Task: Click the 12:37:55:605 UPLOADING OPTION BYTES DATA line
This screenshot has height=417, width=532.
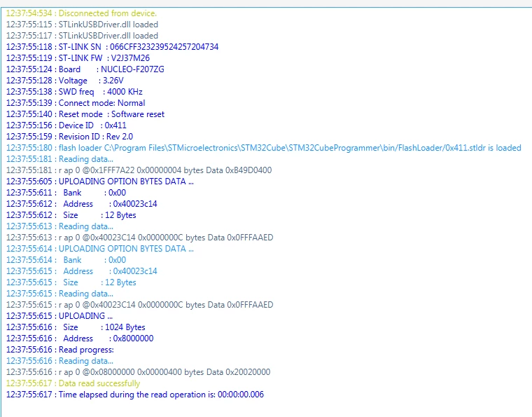Action: (x=100, y=182)
